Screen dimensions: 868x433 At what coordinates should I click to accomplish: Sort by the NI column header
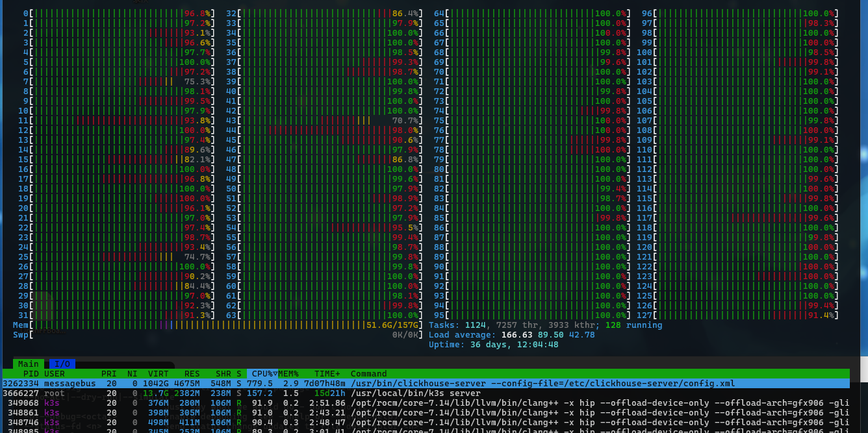[x=133, y=374]
